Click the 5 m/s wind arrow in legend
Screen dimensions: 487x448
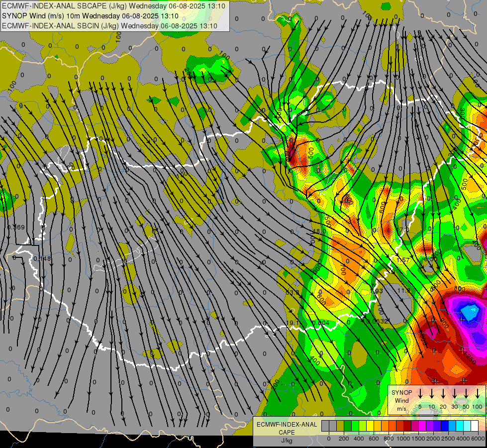(x=420, y=393)
